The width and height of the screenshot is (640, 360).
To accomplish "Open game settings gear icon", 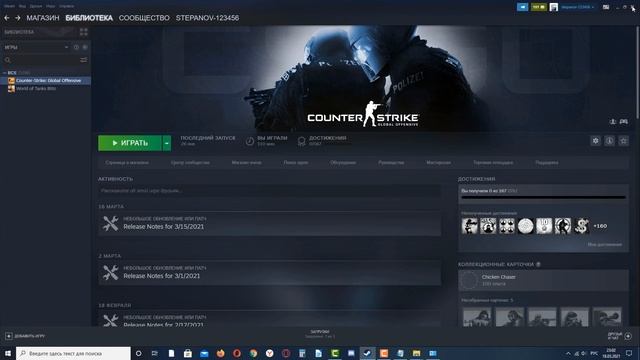I will 596,141.
